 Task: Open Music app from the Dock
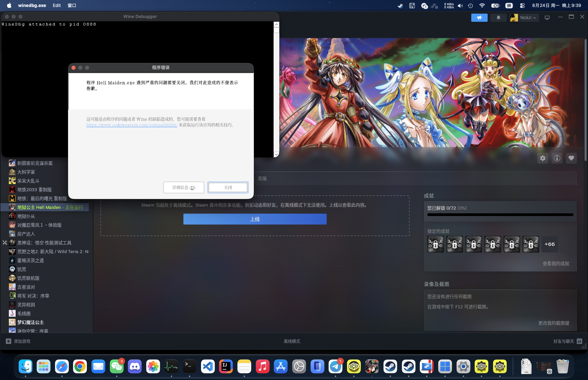(263, 366)
